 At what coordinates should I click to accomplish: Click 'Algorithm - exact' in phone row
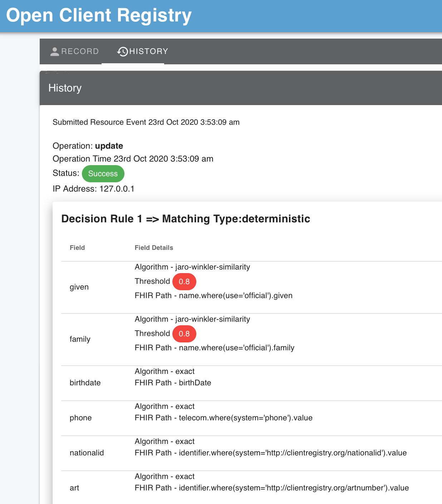pos(164,406)
